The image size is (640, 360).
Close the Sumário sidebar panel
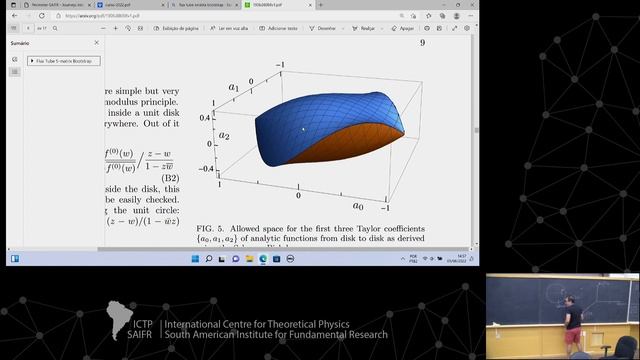(x=97, y=42)
